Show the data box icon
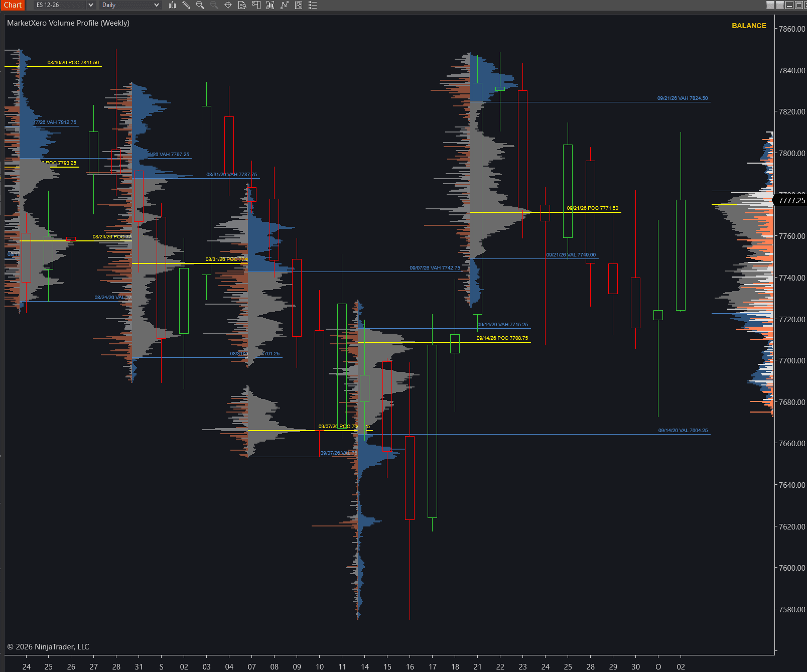Image resolution: width=807 pixels, height=672 pixels. click(x=242, y=5)
